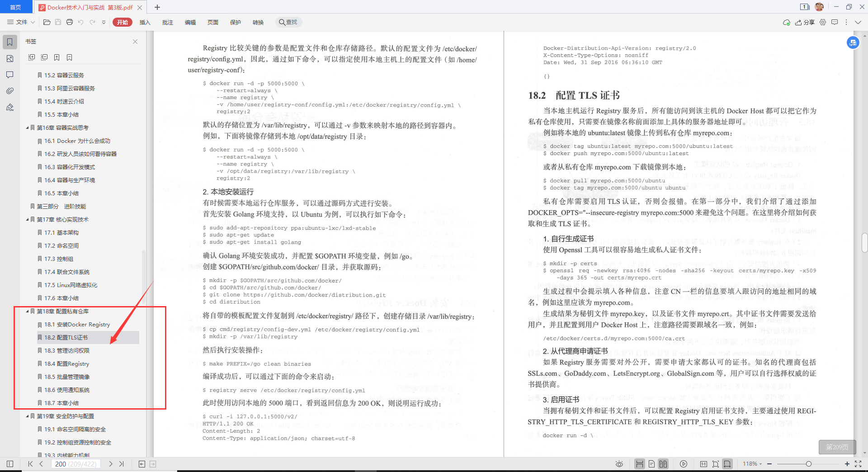The height and width of the screenshot is (472, 868).
Task: Click the vertical scrollbar thumb of document
Action: pyautogui.click(x=864, y=243)
